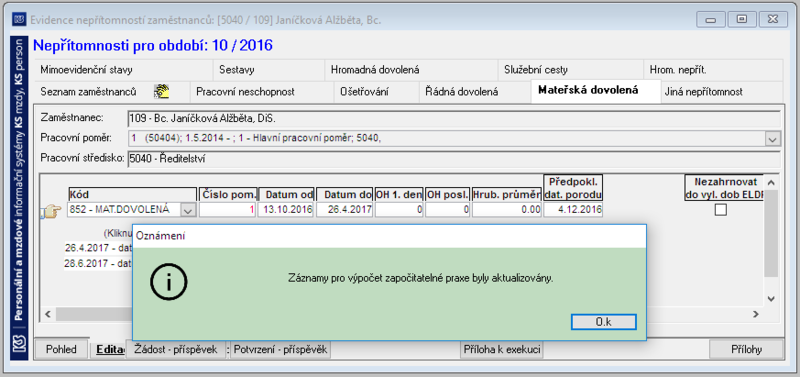The width and height of the screenshot is (800, 377).
Task: Minimize the Evidence nepřítomností window
Action: (x=711, y=20)
